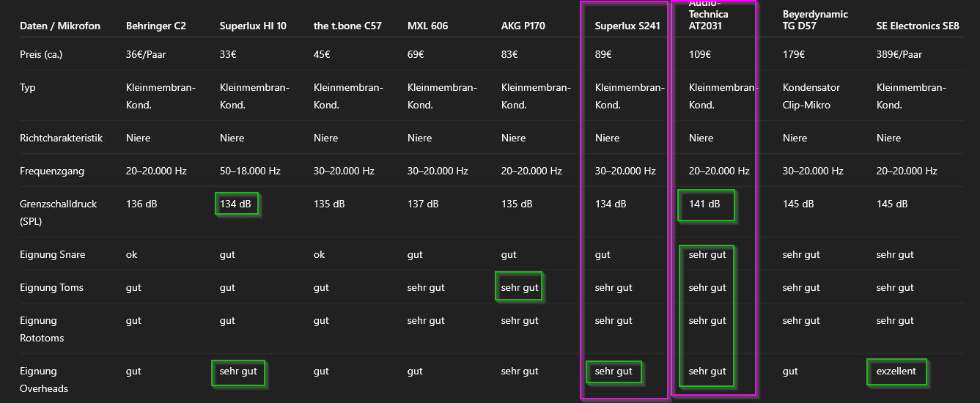This screenshot has width=980, height=403.
Task: Select the 'Frequenzgang' row label
Action: click(52, 171)
